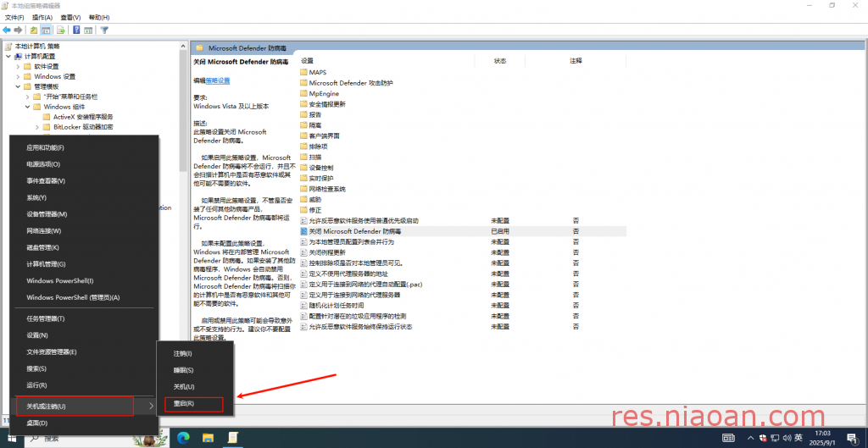Select the 随机化计划任务时间 policy row
868x448 pixels.
click(x=463, y=306)
